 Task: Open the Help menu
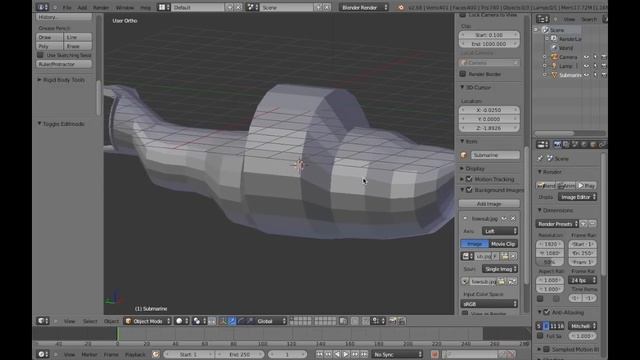click(145, 7)
